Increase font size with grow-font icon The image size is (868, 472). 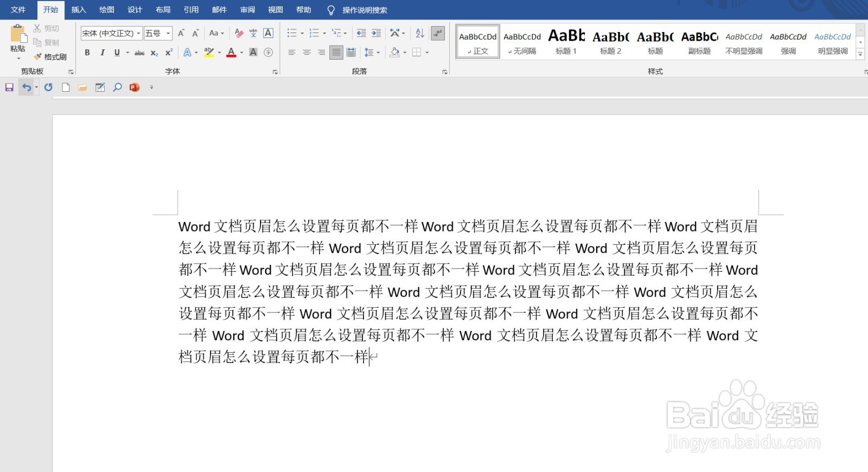click(181, 33)
